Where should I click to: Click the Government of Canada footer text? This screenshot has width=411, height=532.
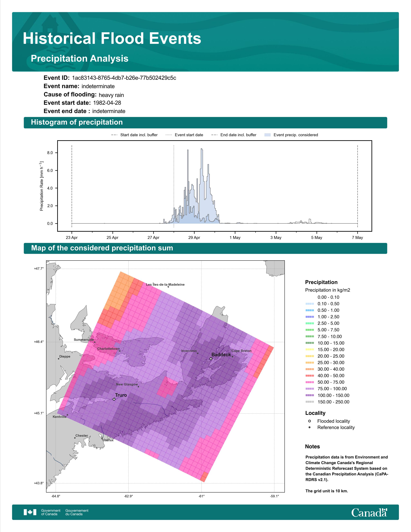click(x=51, y=512)
